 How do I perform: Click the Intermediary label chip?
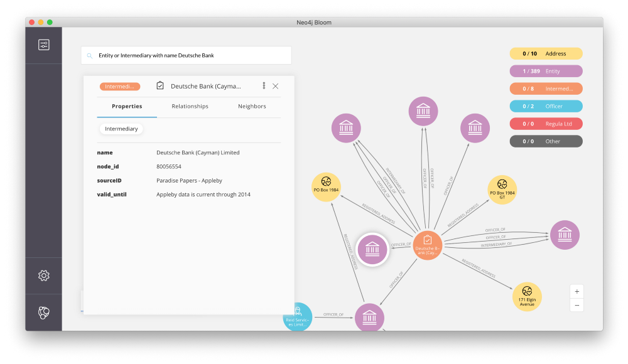121,129
